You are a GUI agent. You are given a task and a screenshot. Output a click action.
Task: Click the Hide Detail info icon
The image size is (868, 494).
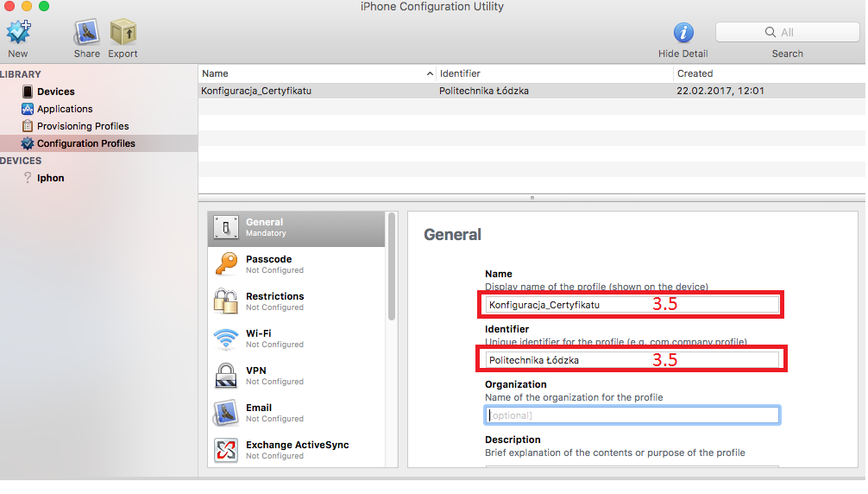pos(683,33)
